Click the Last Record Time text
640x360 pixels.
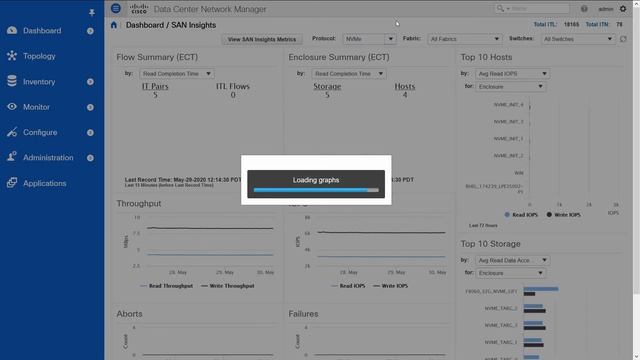tap(182, 180)
